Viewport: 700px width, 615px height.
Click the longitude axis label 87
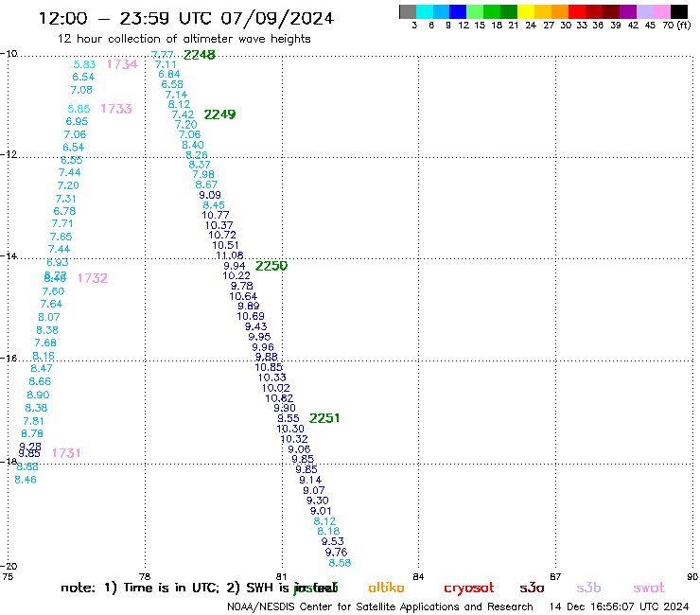coord(555,576)
